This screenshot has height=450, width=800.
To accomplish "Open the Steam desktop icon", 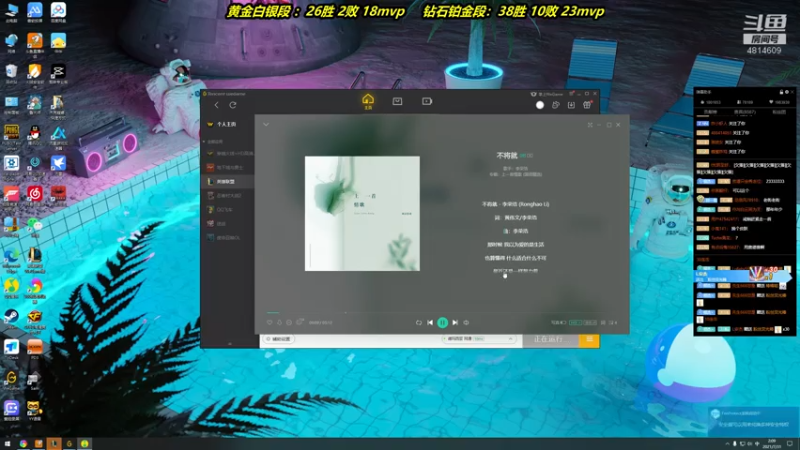I will click(x=11, y=317).
